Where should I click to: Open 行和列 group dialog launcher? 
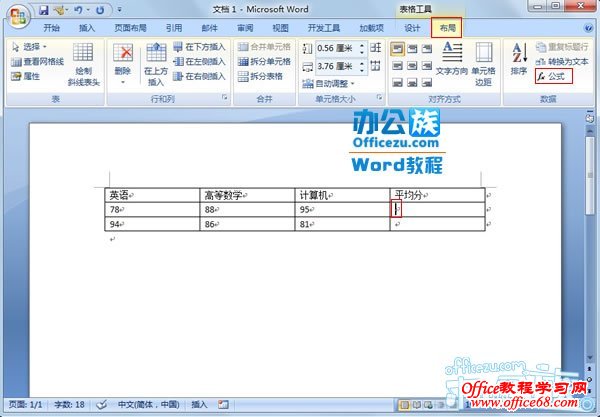pos(225,98)
